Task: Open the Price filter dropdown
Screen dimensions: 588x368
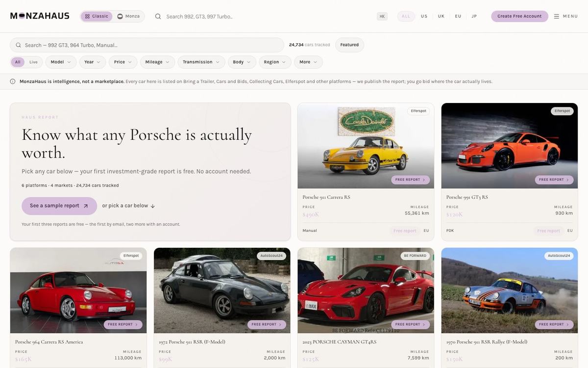Action: tap(122, 62)
